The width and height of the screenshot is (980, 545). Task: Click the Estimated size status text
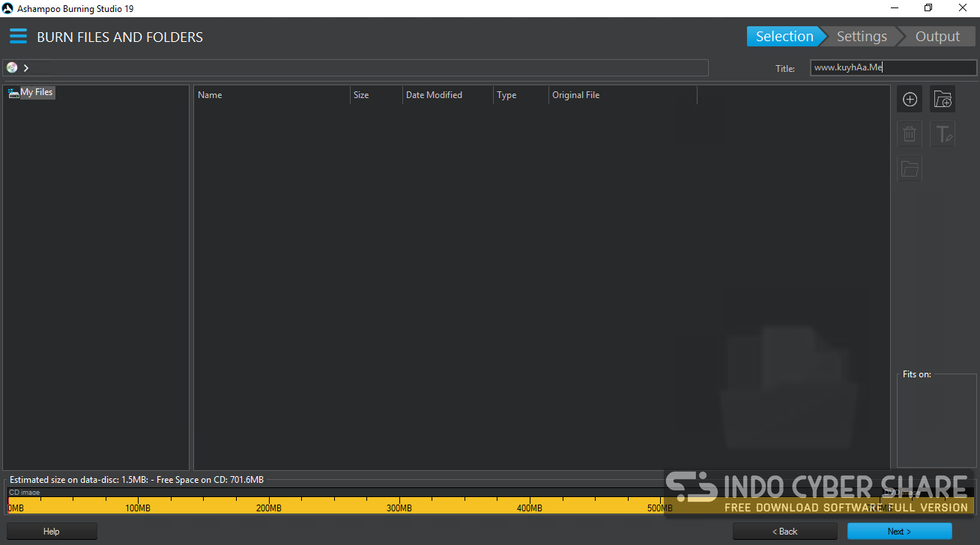point(136,480)
